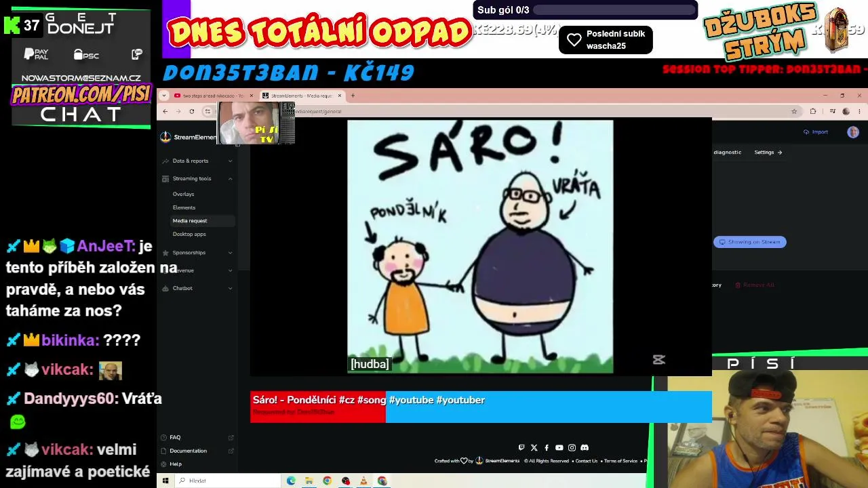Click the [hudba] caption on the video
868x488 pixels.
tap(370, 364)
